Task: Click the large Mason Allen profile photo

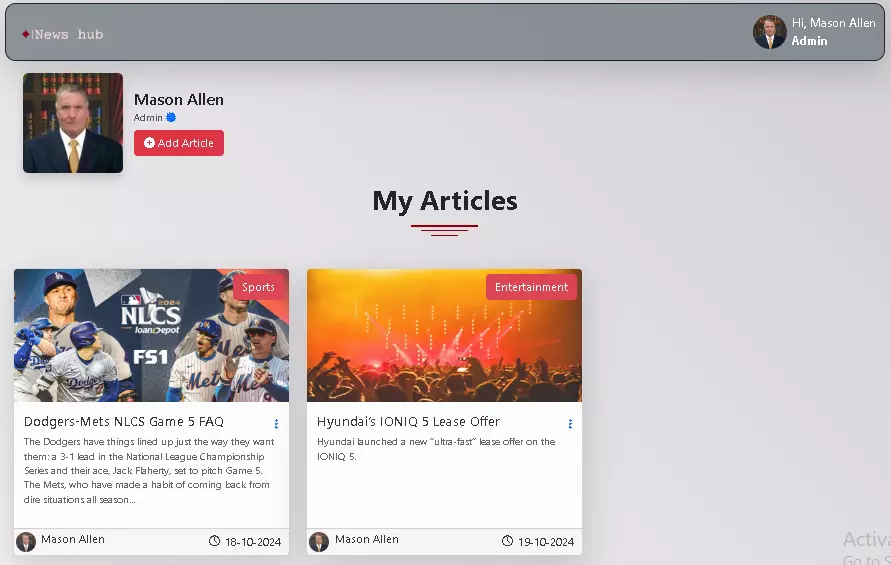Action: [x=73, y=123]
